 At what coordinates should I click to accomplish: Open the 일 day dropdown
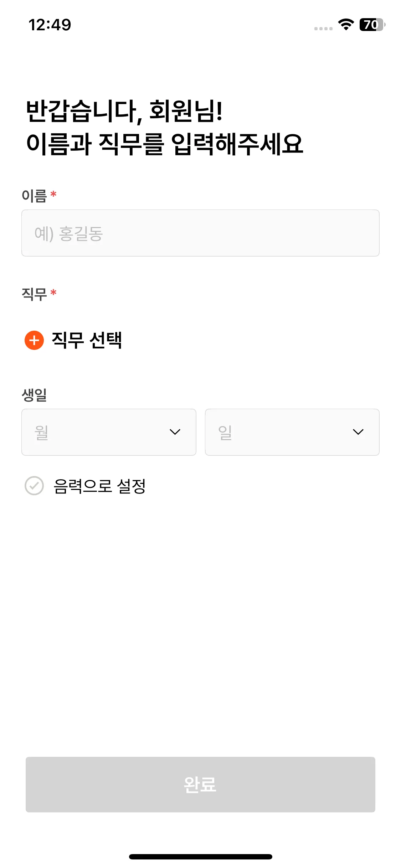292,432
